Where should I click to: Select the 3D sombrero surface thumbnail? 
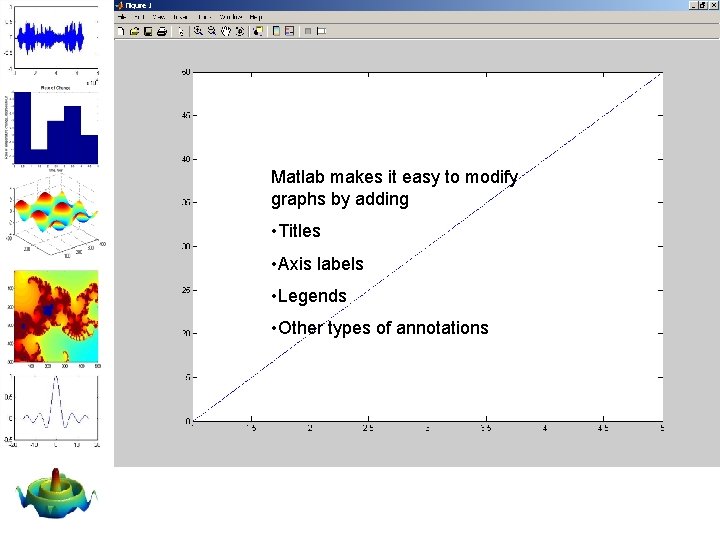click(56, 494)
